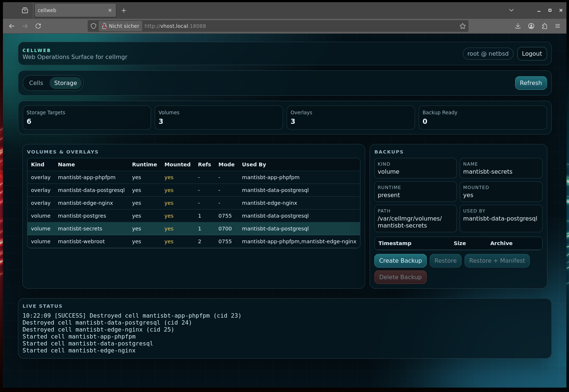This screenshot has height=392, width=569.
Task: Select the Storage tab
Action: point(66,83)
